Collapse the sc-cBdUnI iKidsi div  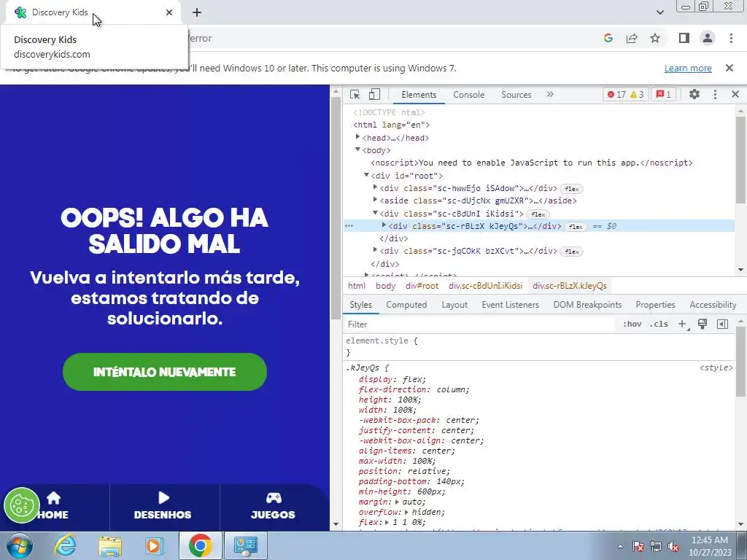[x=376, y=213]
